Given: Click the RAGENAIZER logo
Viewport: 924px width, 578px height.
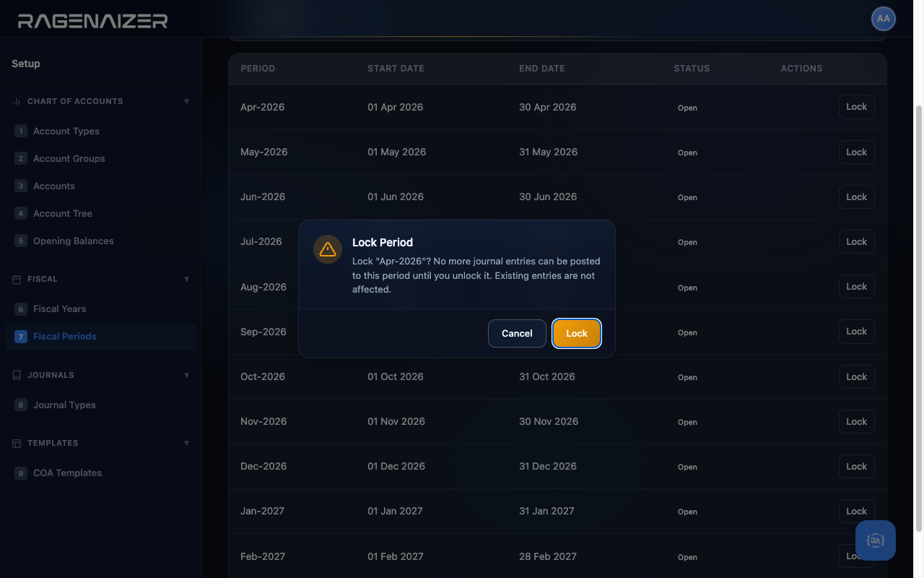Looking at the screenshot, I should tap(92, 21).
